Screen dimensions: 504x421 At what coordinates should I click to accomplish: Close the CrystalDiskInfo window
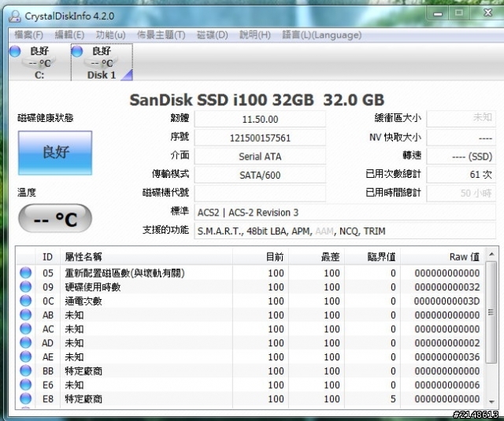[x=487, y=13]
